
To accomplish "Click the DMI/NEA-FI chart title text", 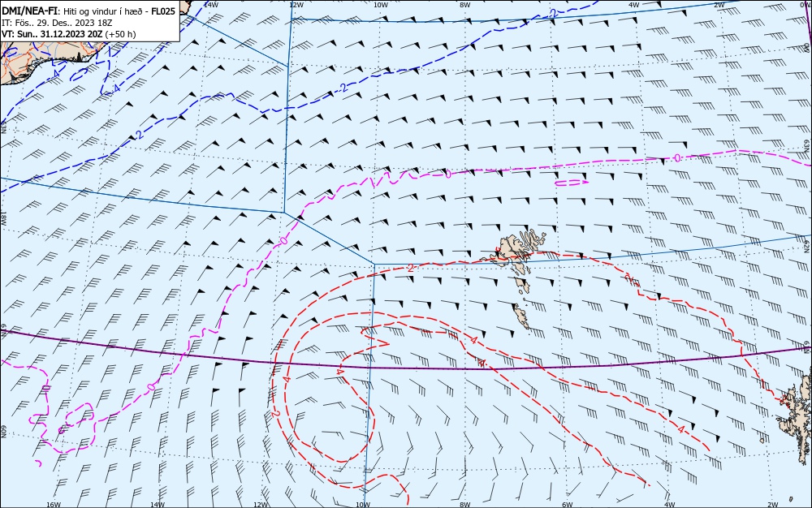I will point(29,11).
